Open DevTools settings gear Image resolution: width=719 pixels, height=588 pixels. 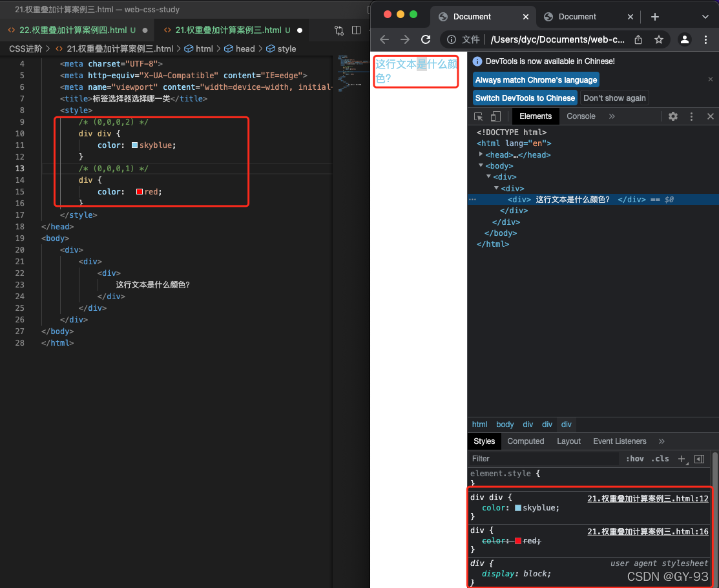673,116
